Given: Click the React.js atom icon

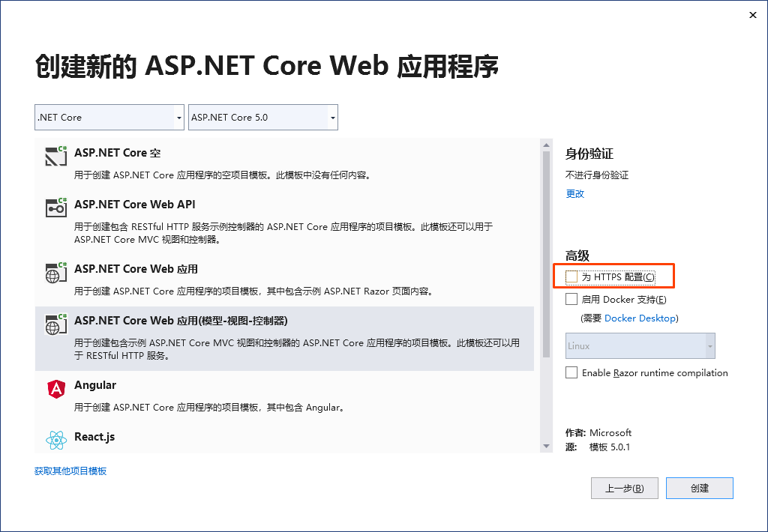Looking at the screenshot, I should [55, 440].
